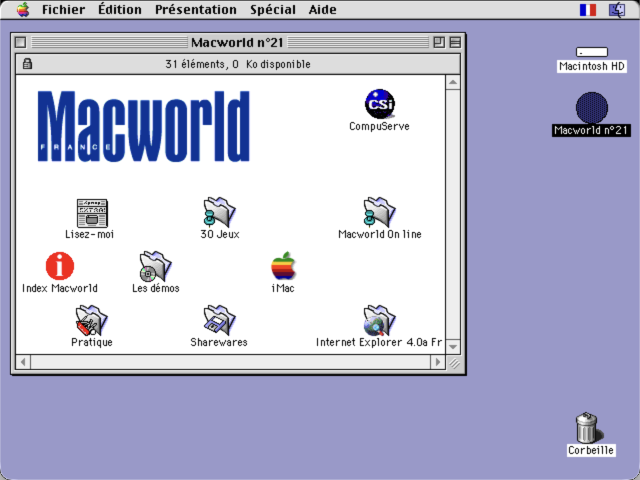This screenshot has width=640, height=480.
Task: Select the Macworld n°21 CD icon on desktop
Action: click(x=592, y=108)
